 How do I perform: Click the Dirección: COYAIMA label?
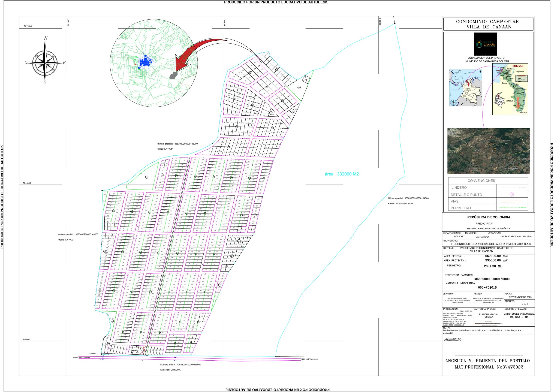click(x=170, y=370)
